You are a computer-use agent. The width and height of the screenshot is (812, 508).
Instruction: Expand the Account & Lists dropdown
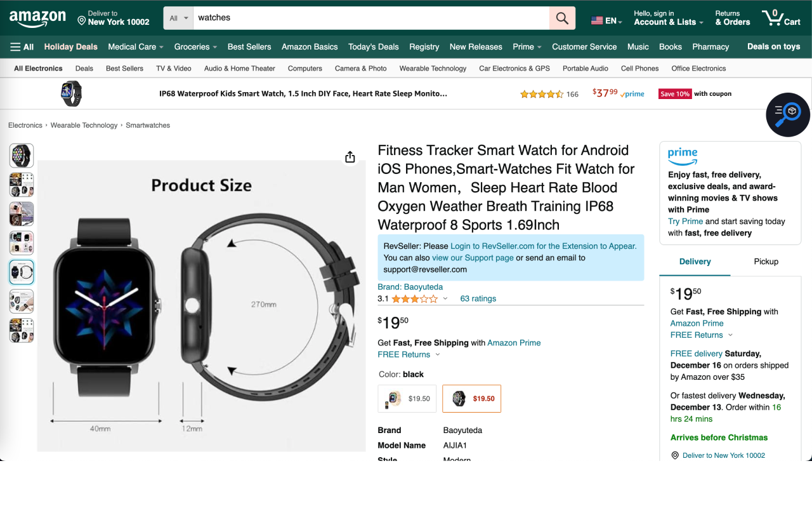[x=669, y=18]
